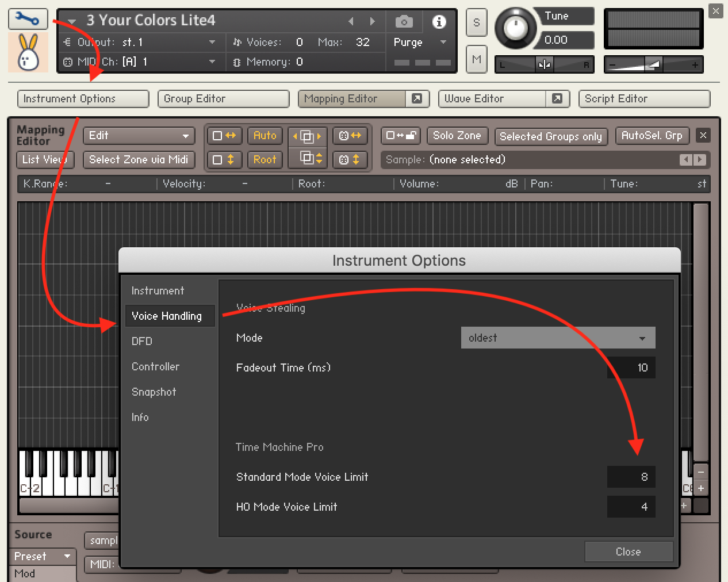The width and height of the screenshot is (728, 582).
Task: Enable Solo Zone
Action: (x=457, y=136)
